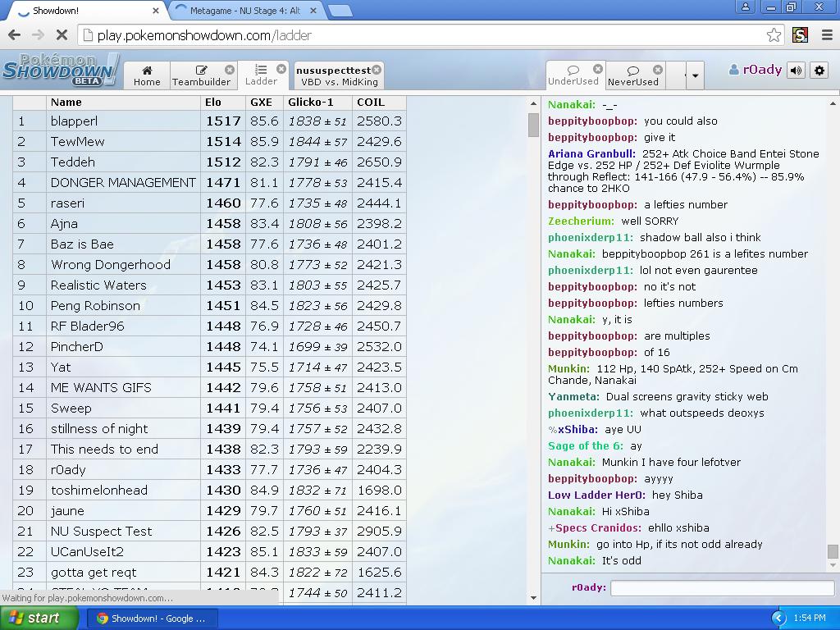
Task: Bookmark this page with the star icon
Action: pos(774,35)
